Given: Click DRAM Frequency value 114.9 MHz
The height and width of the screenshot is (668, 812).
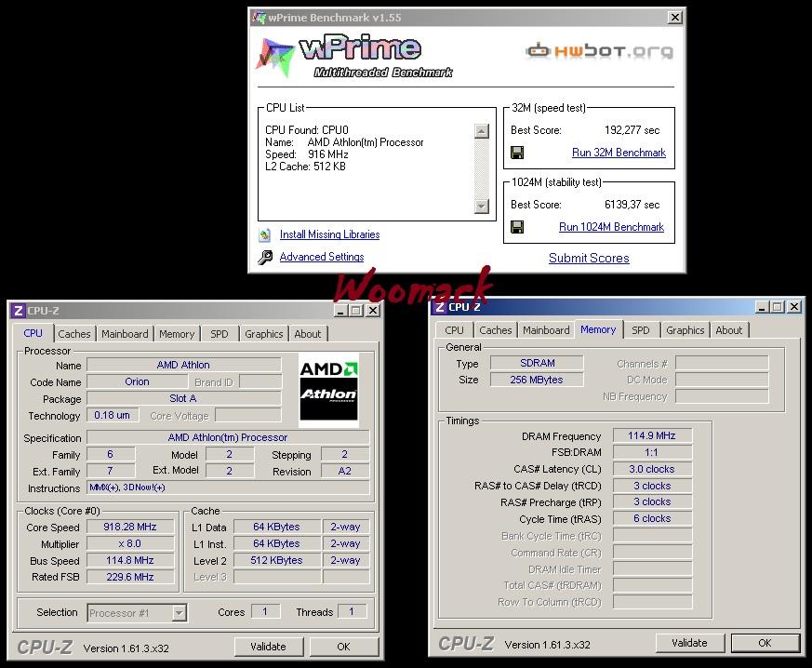Looking at the screenshot, I should [x=652, y=435].
